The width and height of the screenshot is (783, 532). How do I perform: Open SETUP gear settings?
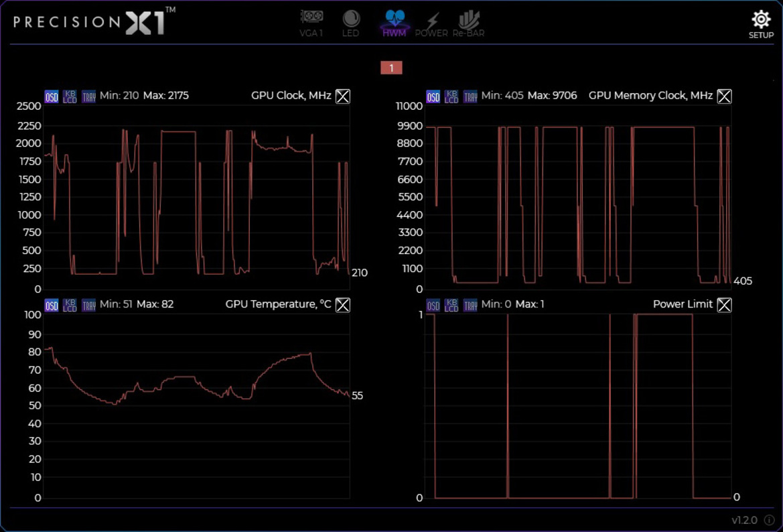[x=761, y=25]
